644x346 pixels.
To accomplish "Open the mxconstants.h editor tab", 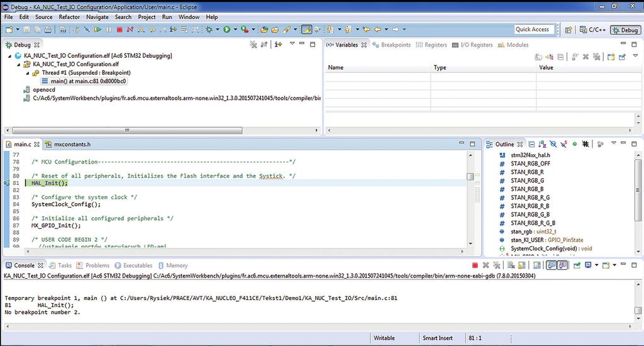I will 68,144.
